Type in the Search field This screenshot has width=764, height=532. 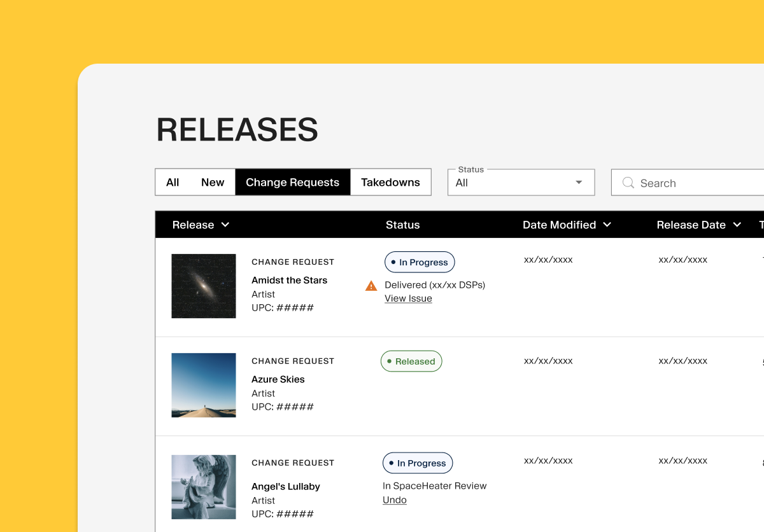694,183
